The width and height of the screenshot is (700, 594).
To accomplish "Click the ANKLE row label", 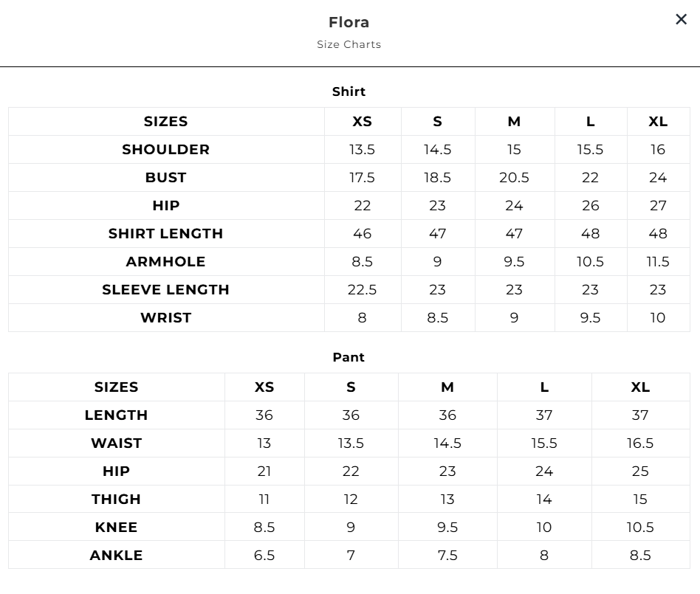I will point(117,556).
